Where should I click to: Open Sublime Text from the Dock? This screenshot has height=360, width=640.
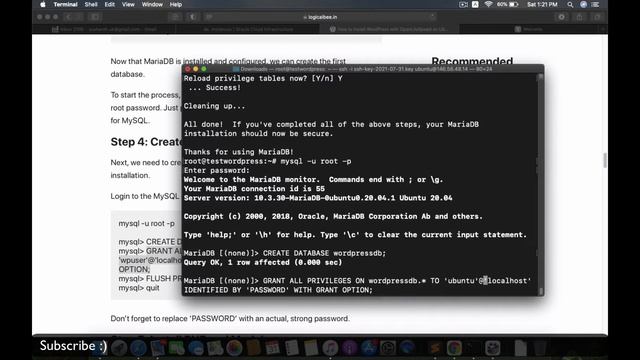pos(435,348)
